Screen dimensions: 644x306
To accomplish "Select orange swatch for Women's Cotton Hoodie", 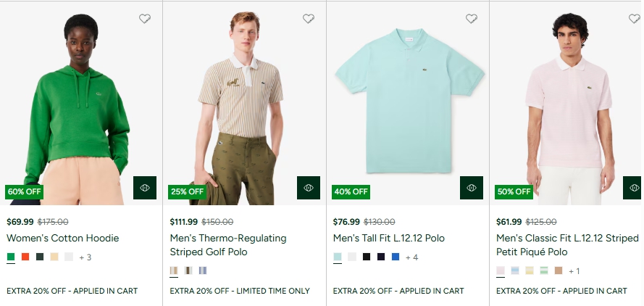I will [x=25, y=257].
